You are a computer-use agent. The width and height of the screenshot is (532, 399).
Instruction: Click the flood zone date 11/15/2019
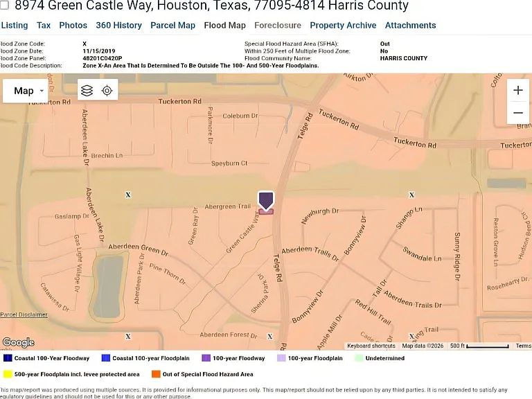pos(99,51)
